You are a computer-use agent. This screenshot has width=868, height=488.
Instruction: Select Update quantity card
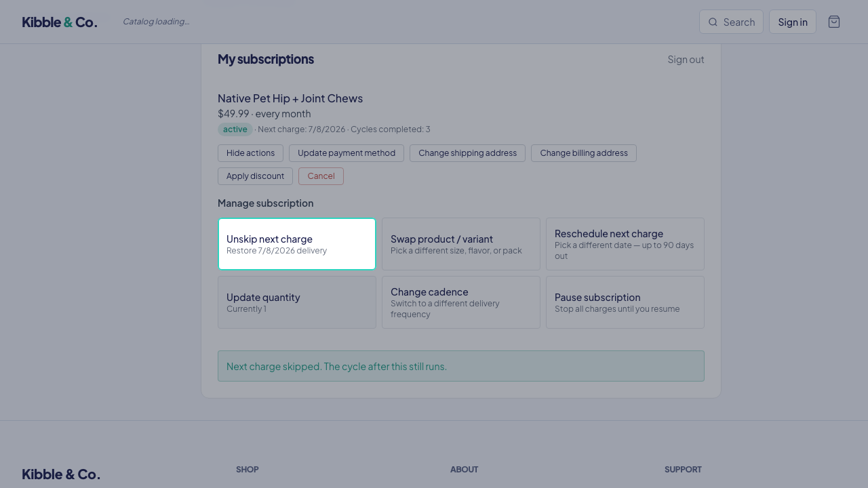click(x=297, y=302)
